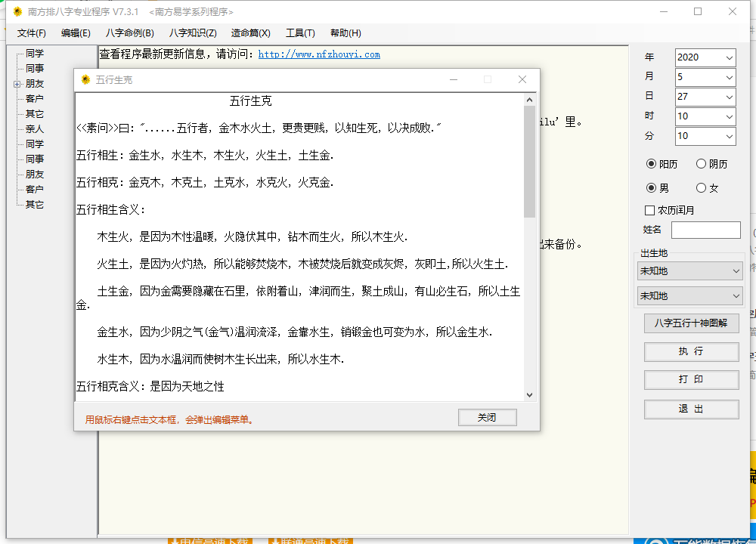The image size is (756, 544).
Task: Enable the 农历闰月 checkbox
Action: [x=649, y=211]
